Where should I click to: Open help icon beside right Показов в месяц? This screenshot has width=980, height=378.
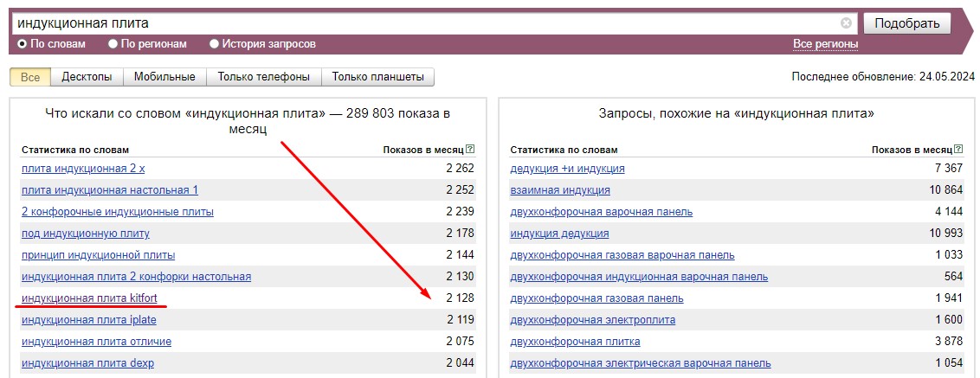click(958, 150)
